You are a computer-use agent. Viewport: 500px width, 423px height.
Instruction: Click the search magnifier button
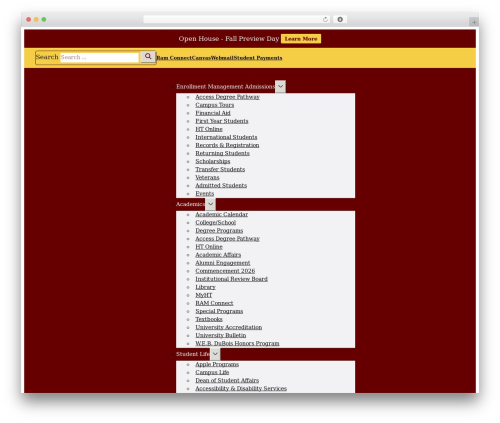click(x=148, y=57)
